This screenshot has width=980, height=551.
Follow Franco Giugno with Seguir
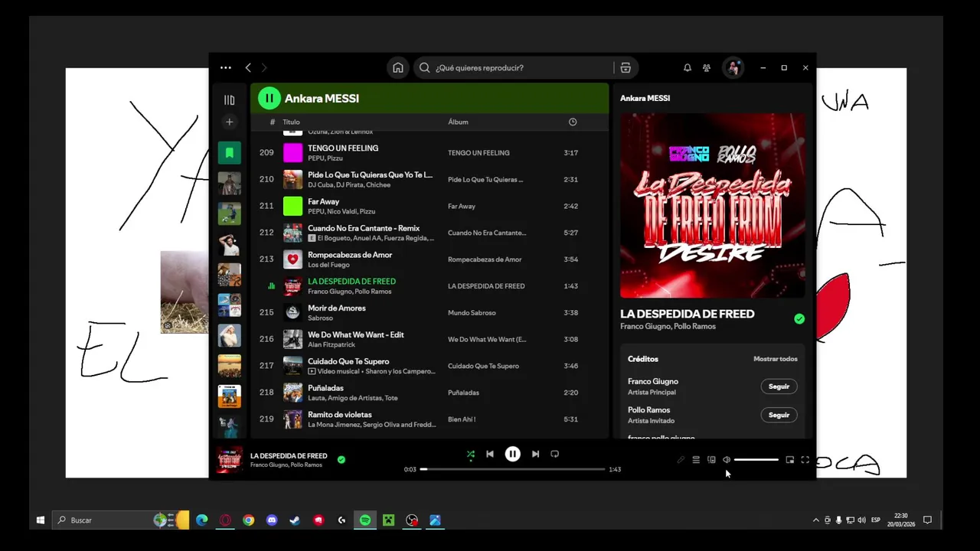click(779, 386)
